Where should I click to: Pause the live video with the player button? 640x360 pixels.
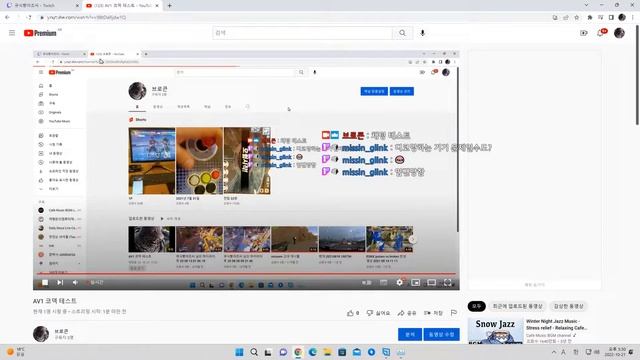(x=45, y=282)
